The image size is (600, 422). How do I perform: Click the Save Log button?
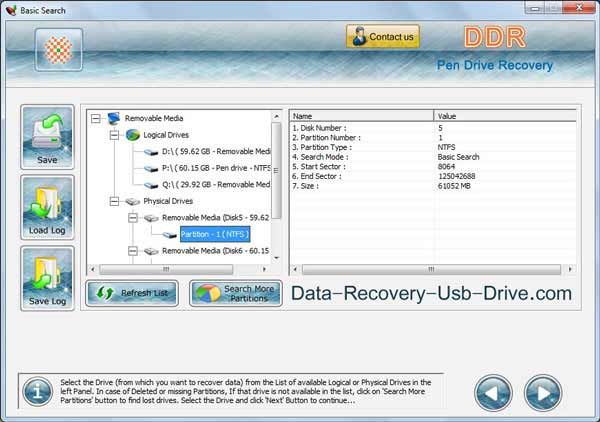pos(47,278)
